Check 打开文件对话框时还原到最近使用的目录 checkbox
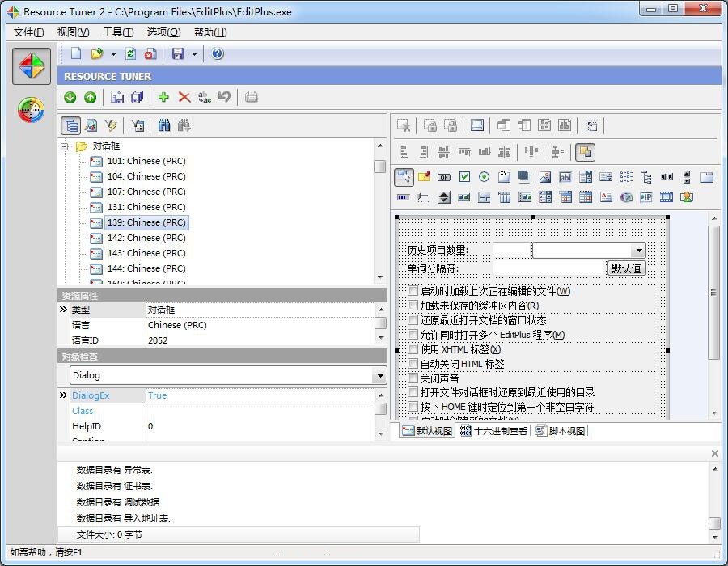The width and height of the screenshot is (728, 566). (x=413, y=392)
